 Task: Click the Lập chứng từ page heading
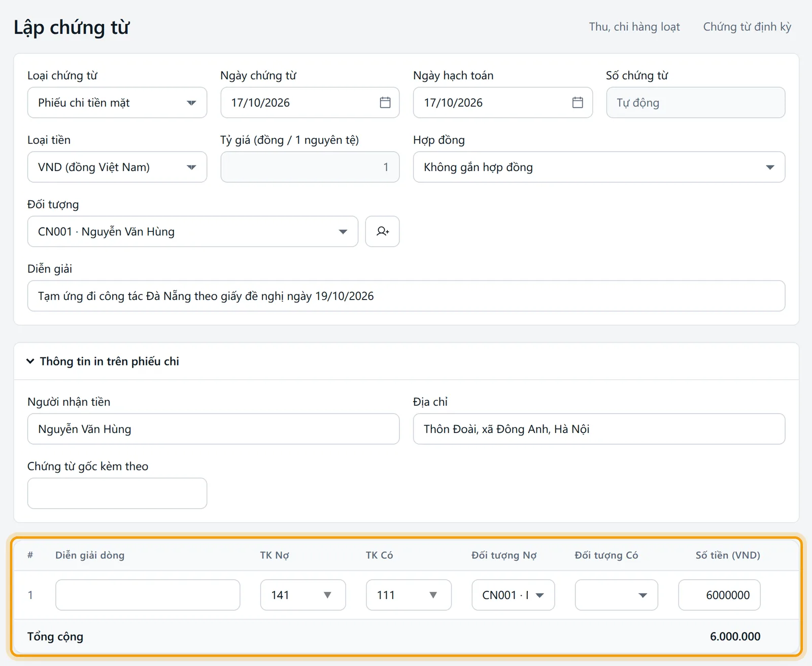72,27
